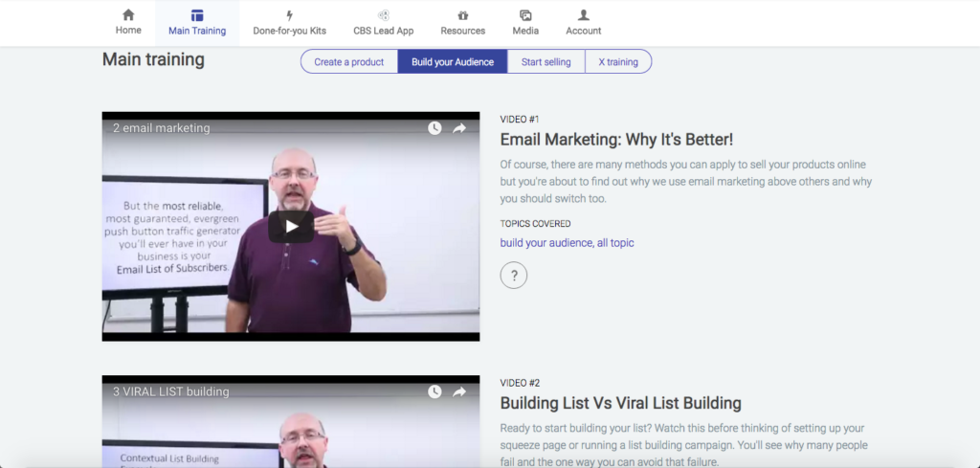Click the question mark help circle

click(x=514, y=275)
